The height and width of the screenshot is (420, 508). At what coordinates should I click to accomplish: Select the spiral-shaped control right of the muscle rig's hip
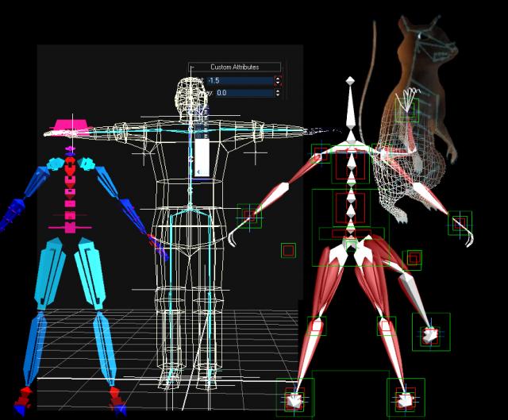tap(413, 258)
